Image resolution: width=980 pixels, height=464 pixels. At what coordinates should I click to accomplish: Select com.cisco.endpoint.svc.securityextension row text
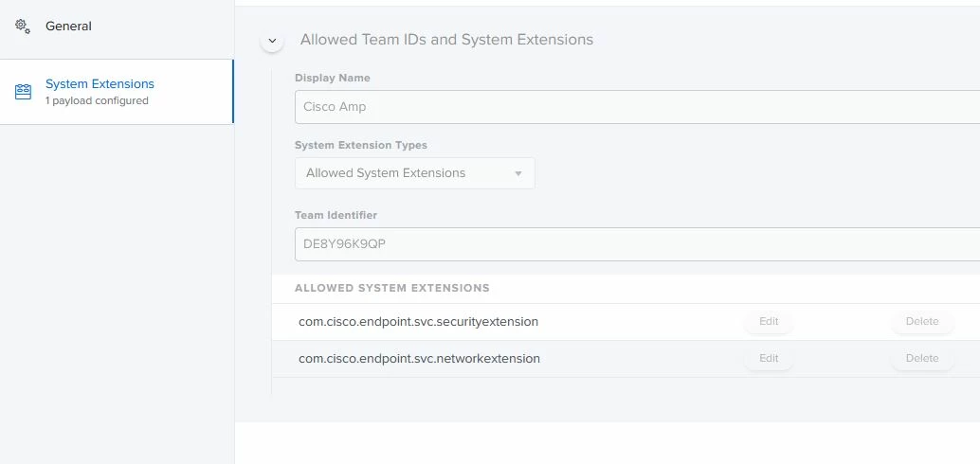pos(418,322)
